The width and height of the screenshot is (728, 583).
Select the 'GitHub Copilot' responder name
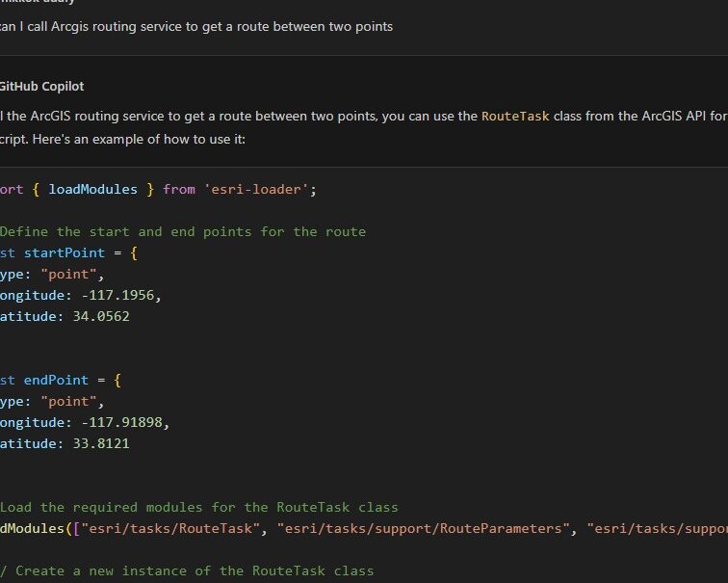click(41, 87)
